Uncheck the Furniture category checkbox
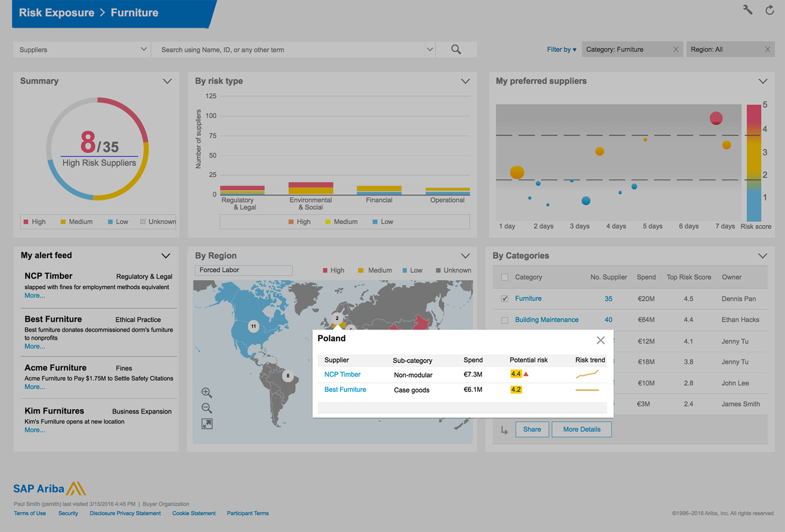The image size is (785, 532). click(505, 299)
